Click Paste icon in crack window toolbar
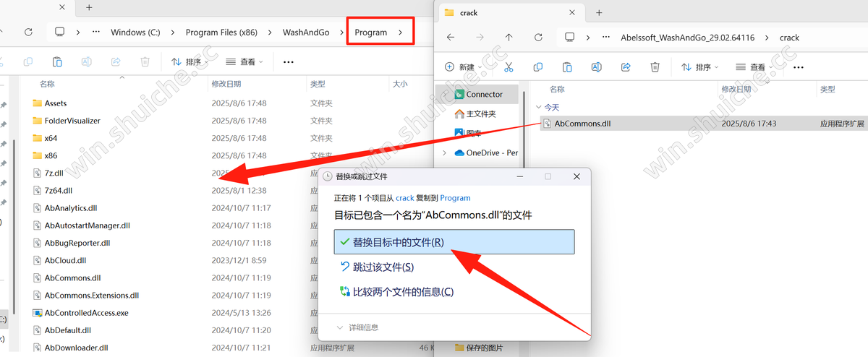 [567, 67]
